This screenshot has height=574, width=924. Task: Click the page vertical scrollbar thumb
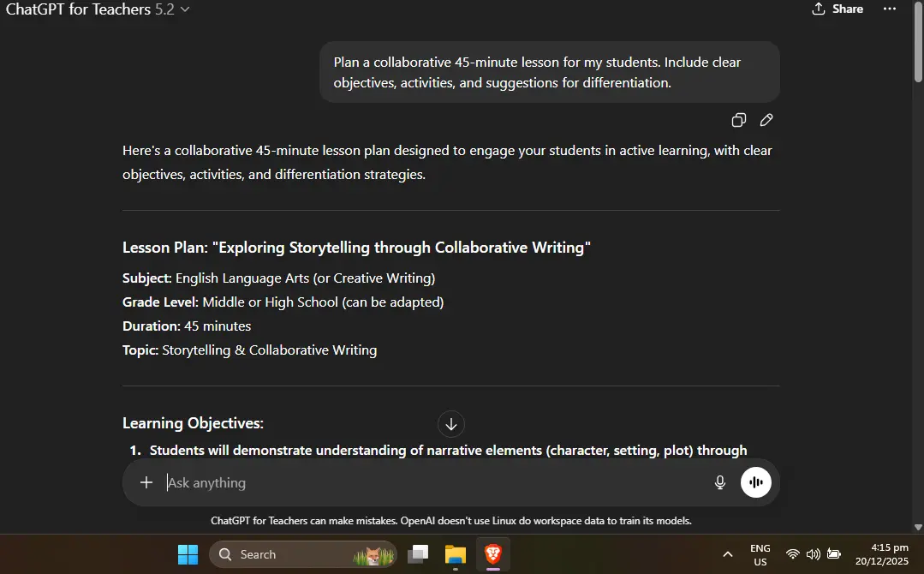(x=918, y=41)
